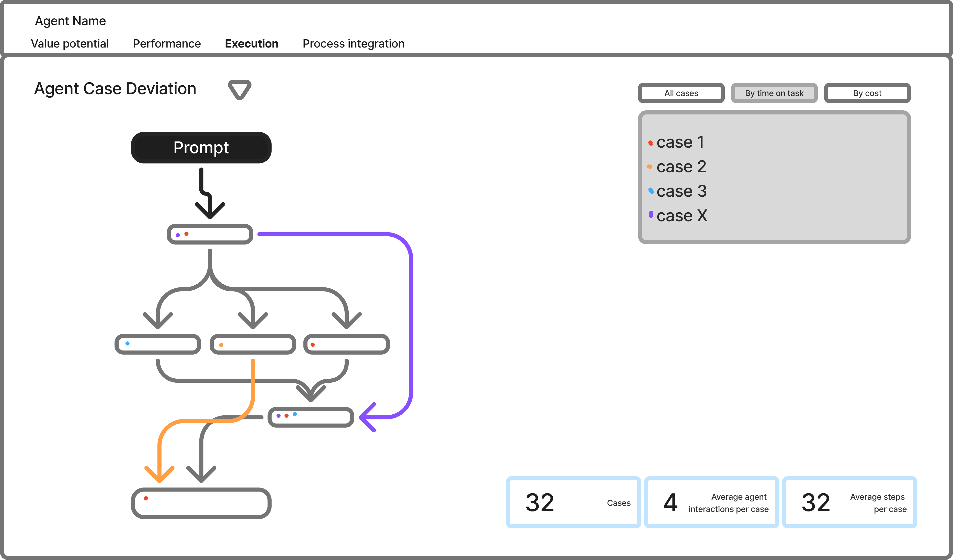Expand the Agent Case Deviation dropdown triangle

tap(239, 90)
